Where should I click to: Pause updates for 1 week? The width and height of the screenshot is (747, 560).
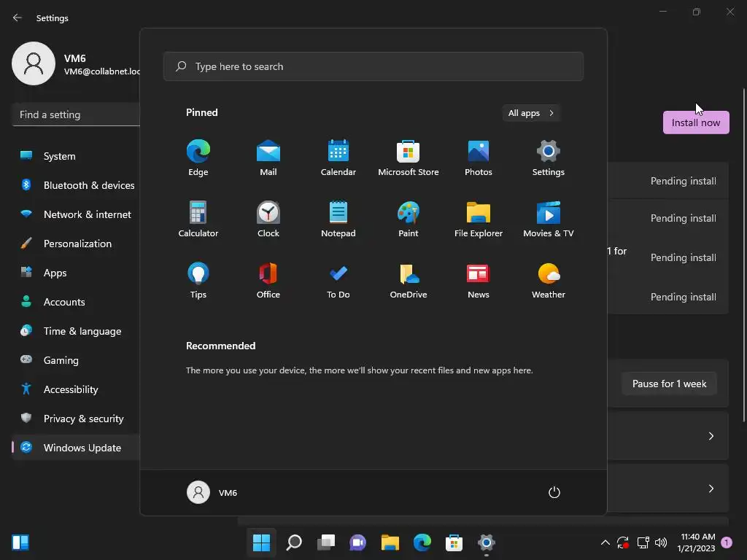669,384
